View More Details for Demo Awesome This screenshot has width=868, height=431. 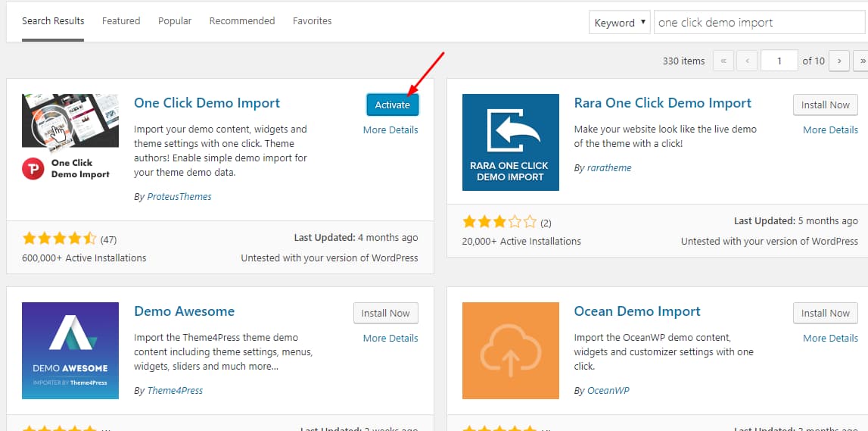point(390,338)
